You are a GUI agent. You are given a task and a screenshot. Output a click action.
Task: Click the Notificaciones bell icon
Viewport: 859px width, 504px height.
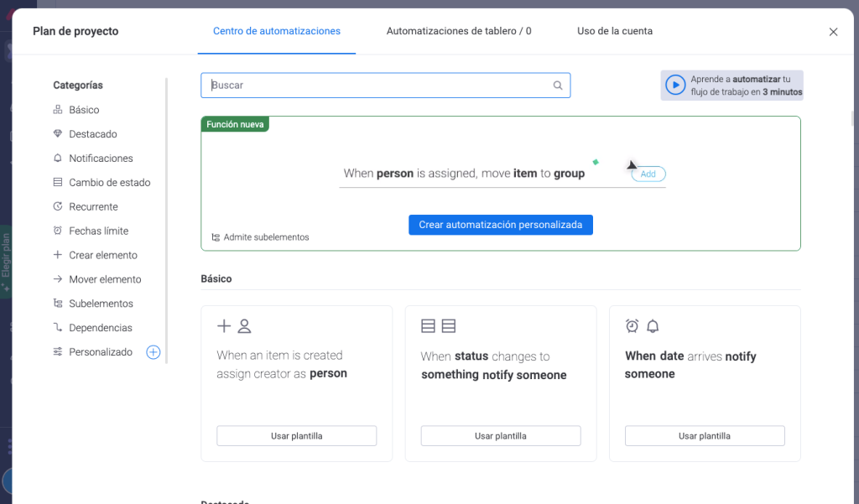coord(58,158)
